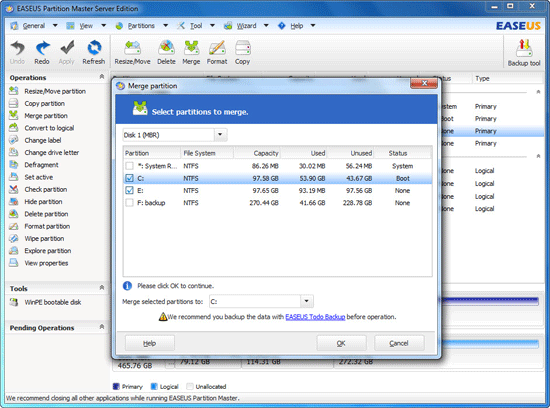Click the Format partition sidebar icon
550x408 pixels.
click(14, 226)
